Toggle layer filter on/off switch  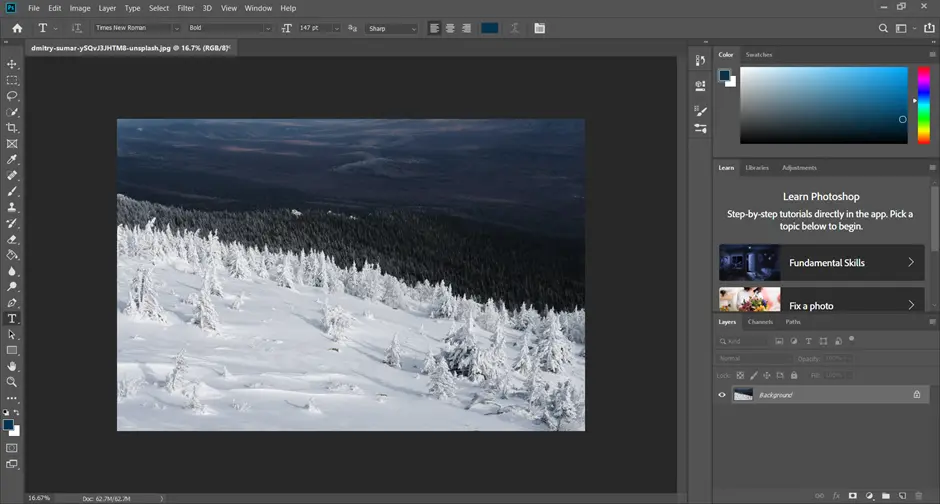pyautogui.click(x=851, y=339)
